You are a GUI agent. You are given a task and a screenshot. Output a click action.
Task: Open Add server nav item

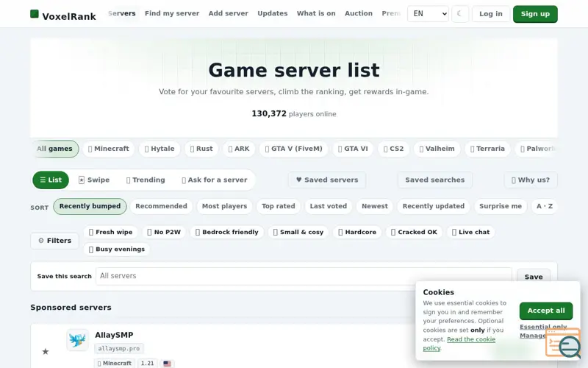[x=229, y=13]
